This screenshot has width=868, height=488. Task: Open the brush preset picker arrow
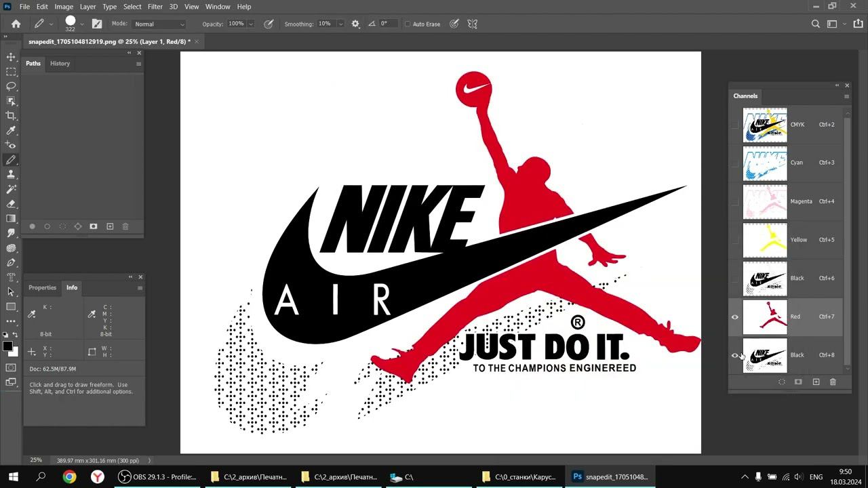click(82, 24)
